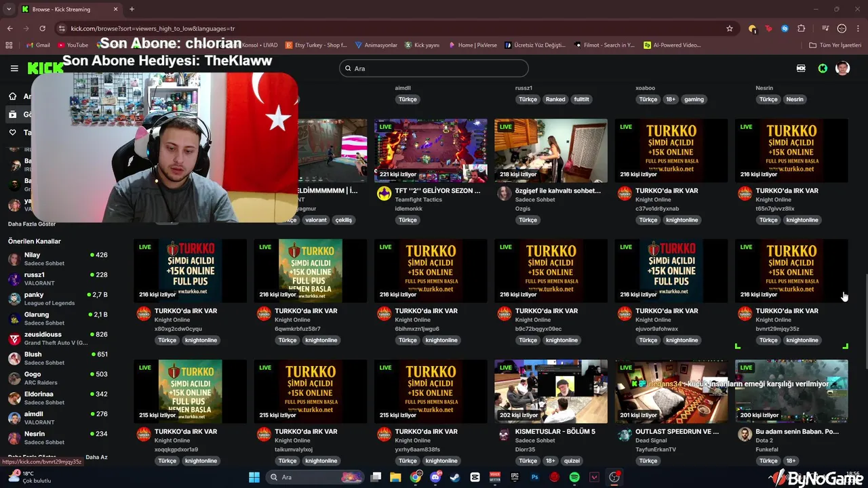Open 'Bu adam senin Baban' Dota 2 thumbnail
This screenshot has height=488, width=868.
coord(791,391)
